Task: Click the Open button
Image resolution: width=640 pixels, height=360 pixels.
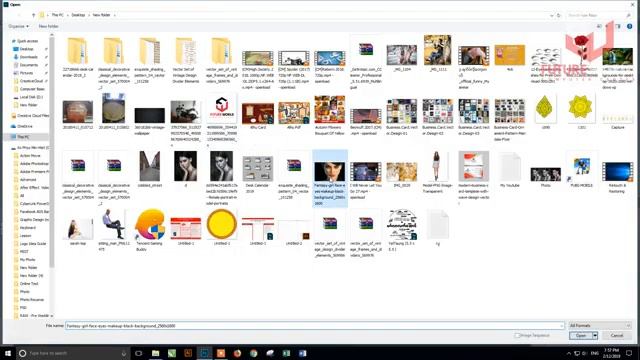Action: coord(580,336)
